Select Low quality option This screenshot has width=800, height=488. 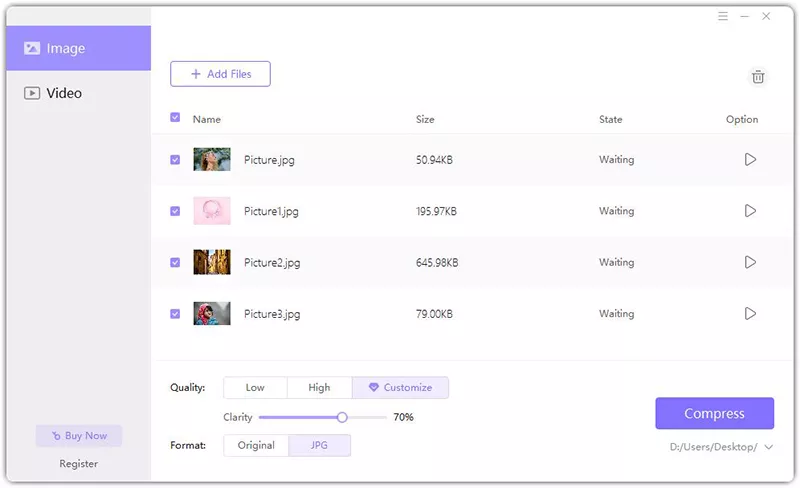pos(255,387)
